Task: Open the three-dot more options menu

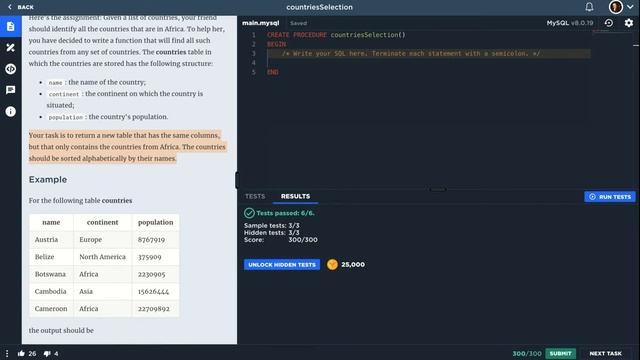Action: 7,353
